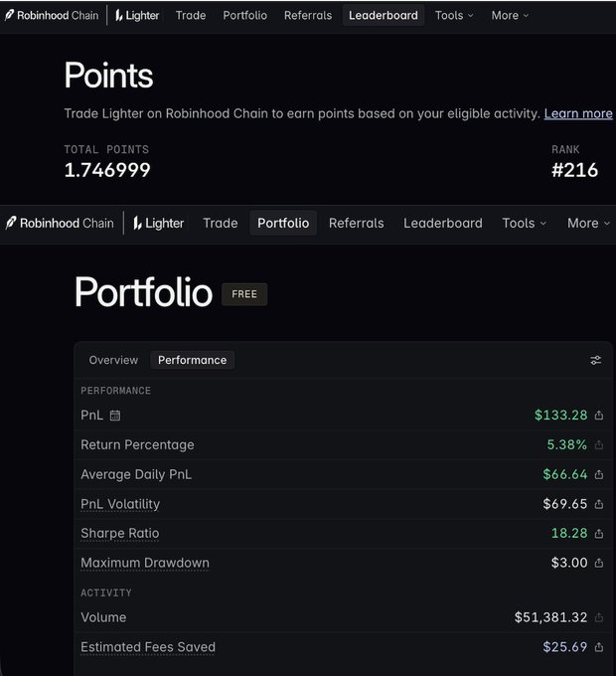Share the Estimated Fees Saved value
The width and height of the screenshot is (616, 676).
pos(599,647)
